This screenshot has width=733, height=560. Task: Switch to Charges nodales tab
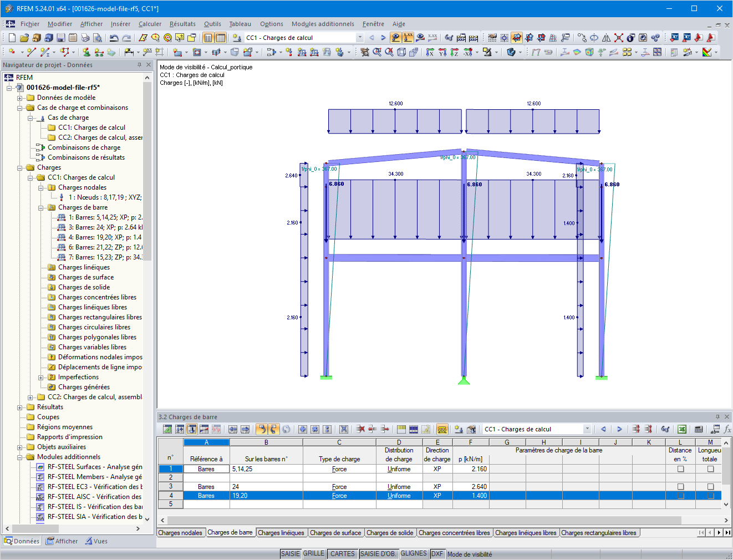[x=180, y=533]
